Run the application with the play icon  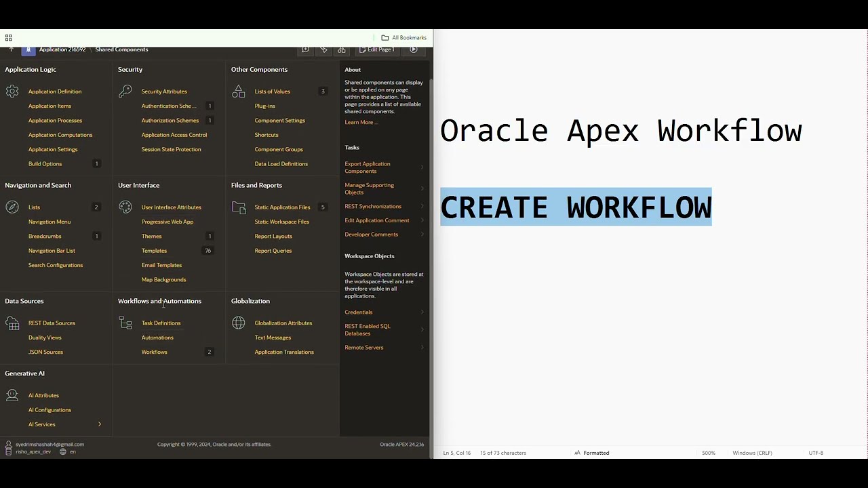(414, 49)
